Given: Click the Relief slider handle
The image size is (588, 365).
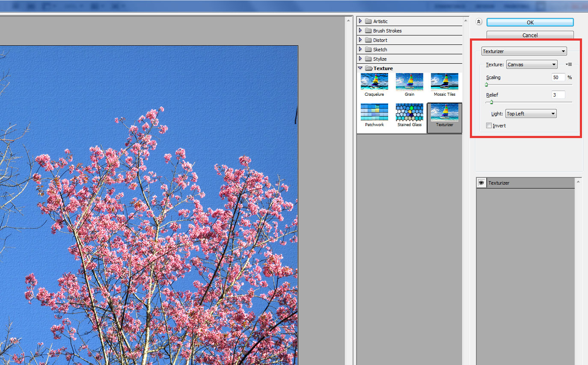Looking at the screenshot, I should (x=491, y=102).
